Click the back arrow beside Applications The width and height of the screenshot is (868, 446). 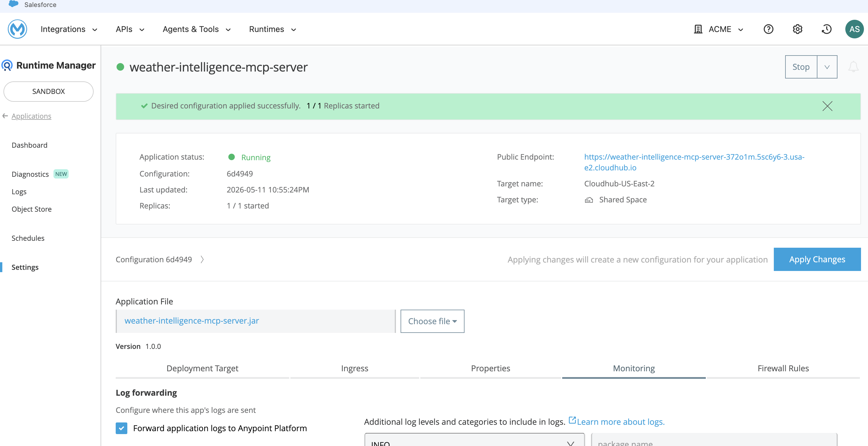5,116
